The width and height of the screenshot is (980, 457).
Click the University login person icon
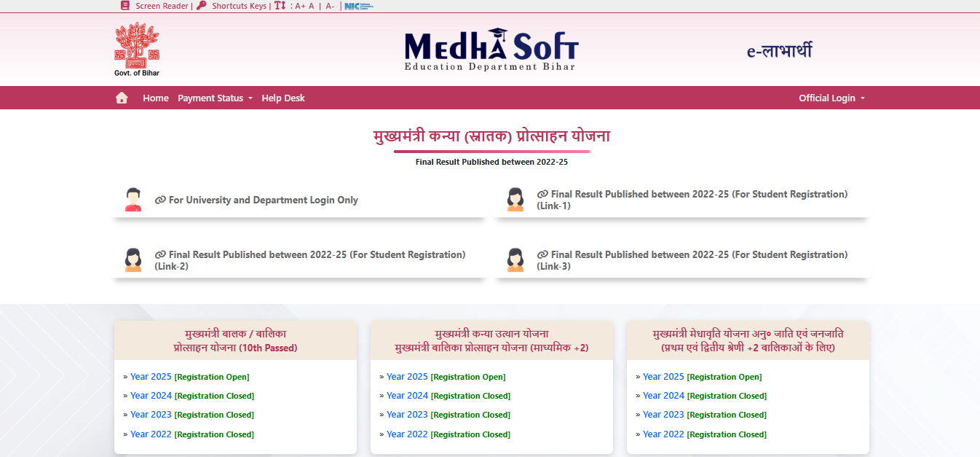tap(133, 198)
